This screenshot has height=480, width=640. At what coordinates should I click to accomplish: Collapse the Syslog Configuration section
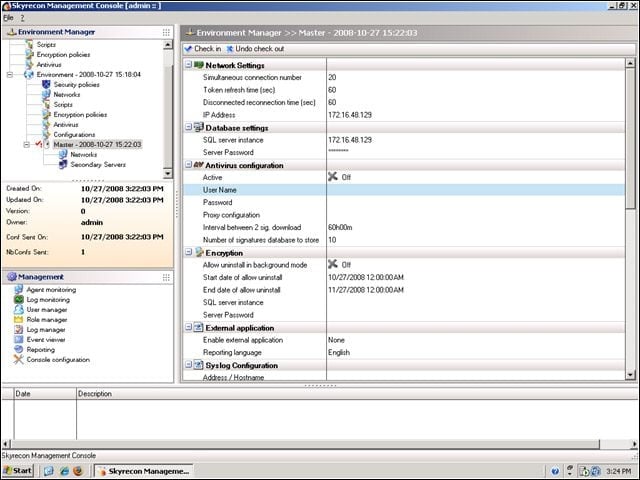(x=188, y=364)
